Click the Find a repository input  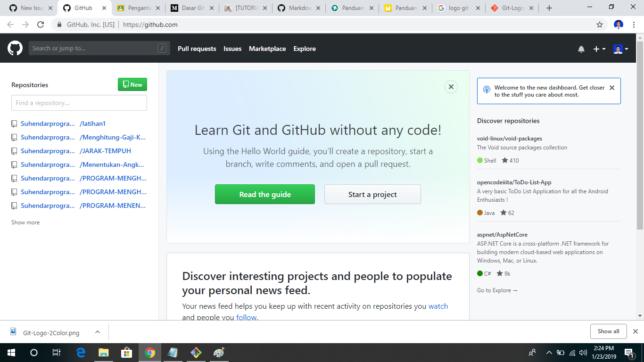(x=79, y=103)
